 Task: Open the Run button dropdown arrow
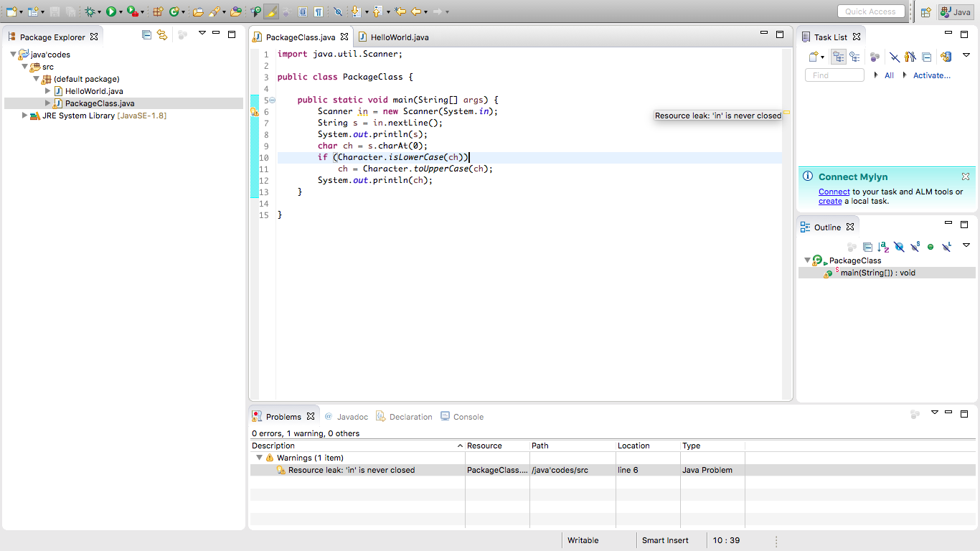[121, 12]
